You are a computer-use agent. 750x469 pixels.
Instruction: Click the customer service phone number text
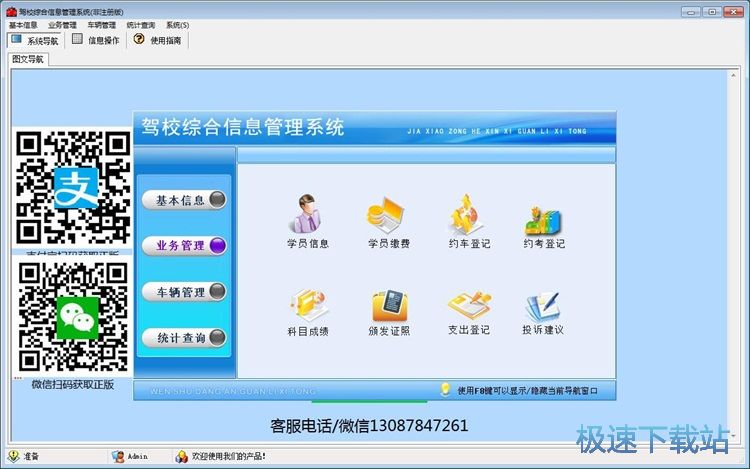[369, 425]
